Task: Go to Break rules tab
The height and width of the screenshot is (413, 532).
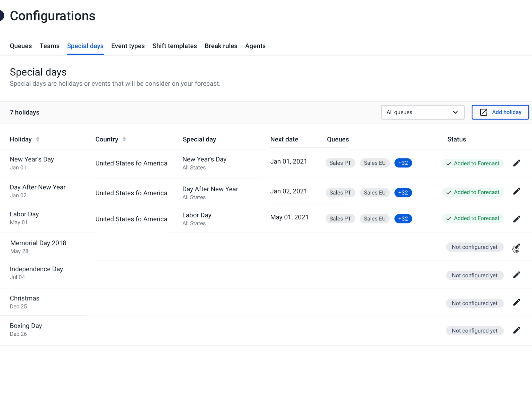Action: pyautogui.click(x=221, y=46)
